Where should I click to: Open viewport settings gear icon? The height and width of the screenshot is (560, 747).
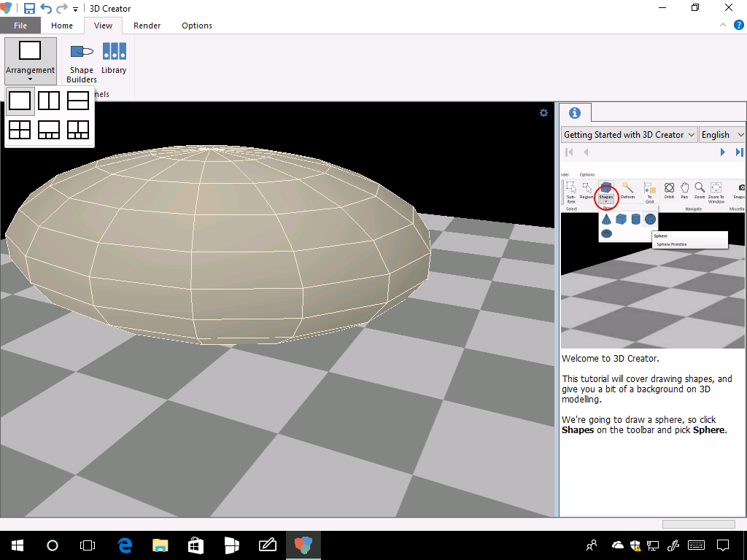pos(543,113)
